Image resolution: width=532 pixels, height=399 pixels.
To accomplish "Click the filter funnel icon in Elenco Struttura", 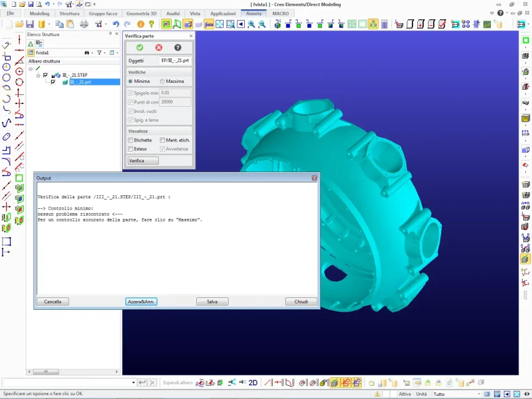I will pyautogui.click(x=99, y=52).
